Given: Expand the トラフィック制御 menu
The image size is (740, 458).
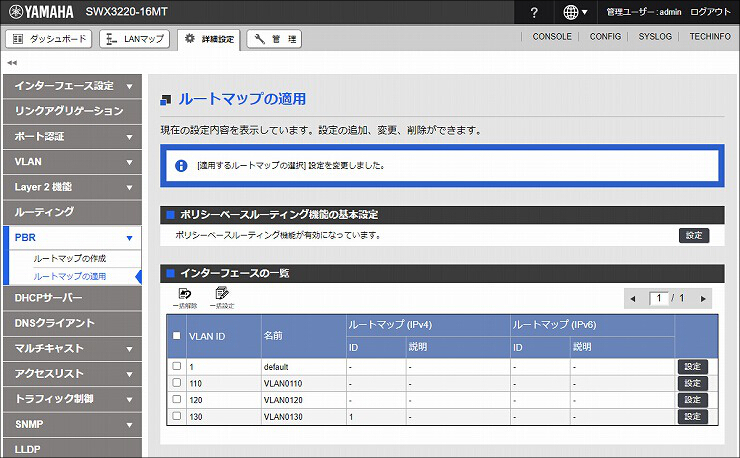Looking at the screenshot, I should click(x=72, y=399).
